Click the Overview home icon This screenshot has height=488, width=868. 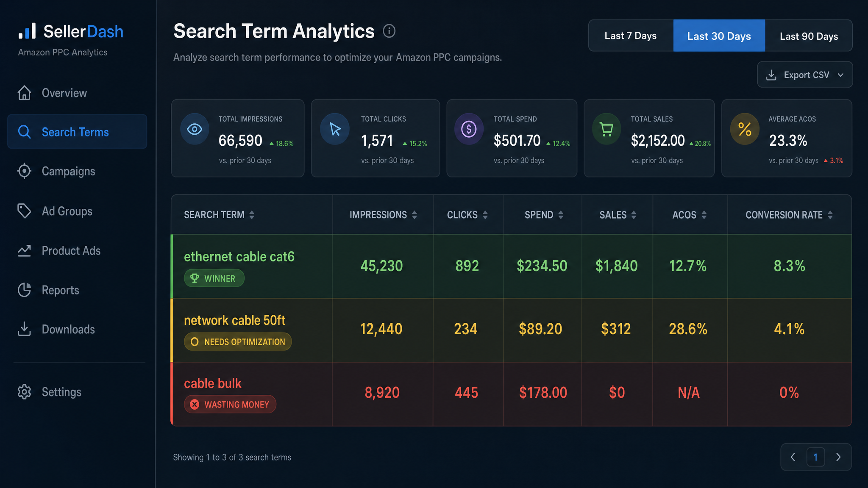[x=24, y=93]
